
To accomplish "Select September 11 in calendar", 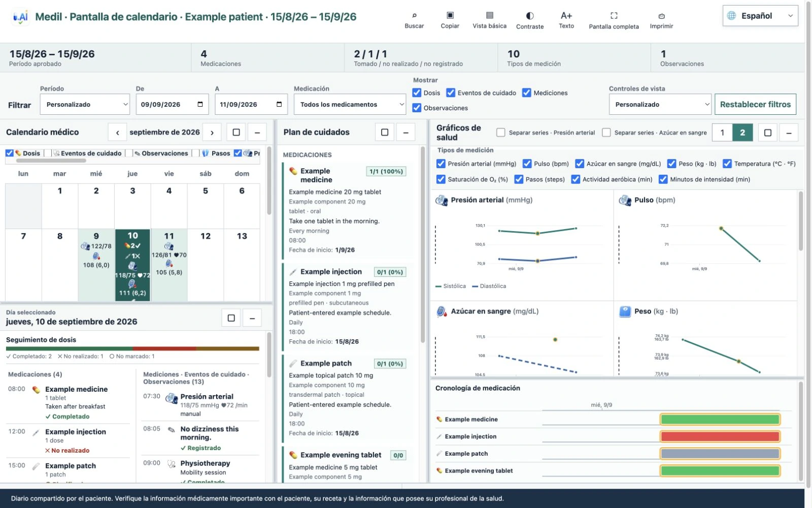I will (x=169, y=265).
